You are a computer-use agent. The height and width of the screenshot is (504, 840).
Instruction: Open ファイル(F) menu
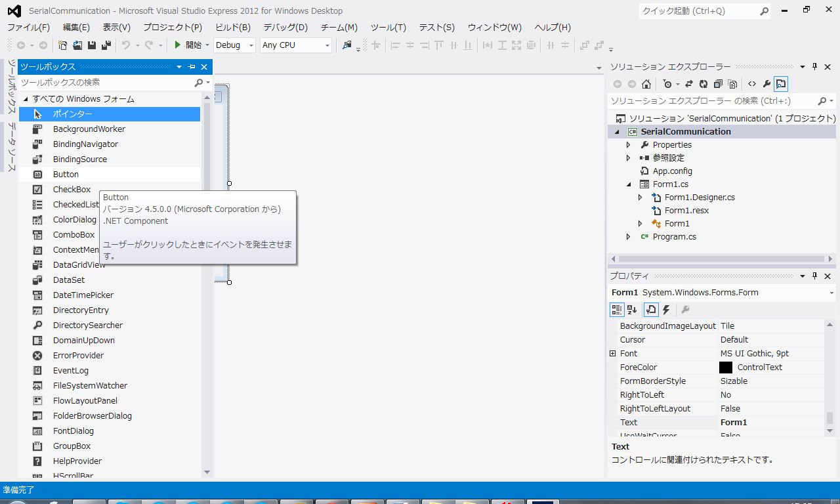(28, 27)
